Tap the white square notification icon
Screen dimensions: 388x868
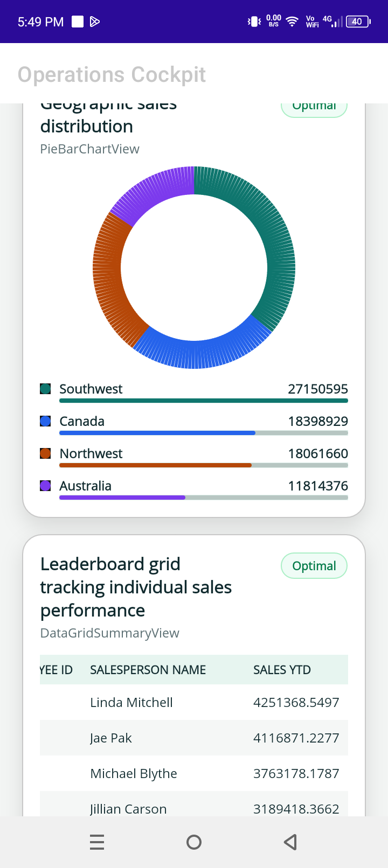[x=78, y=22]
